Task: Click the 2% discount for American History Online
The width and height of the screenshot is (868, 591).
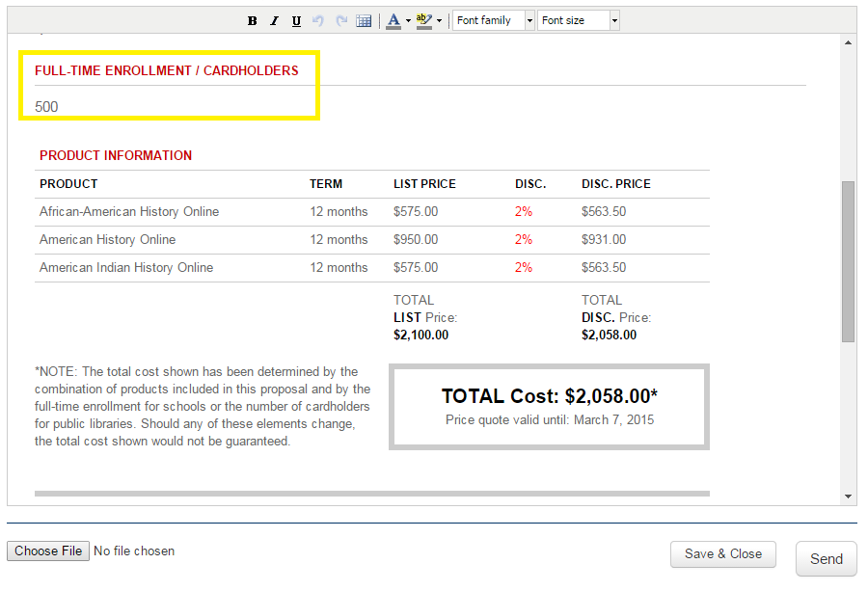Action: tap(523, 240)
